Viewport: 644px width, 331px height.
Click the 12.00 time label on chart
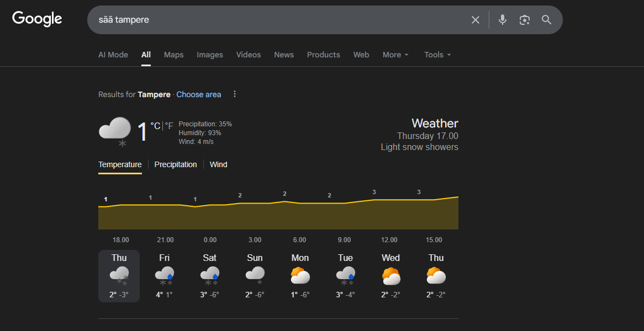coord(389,240)
